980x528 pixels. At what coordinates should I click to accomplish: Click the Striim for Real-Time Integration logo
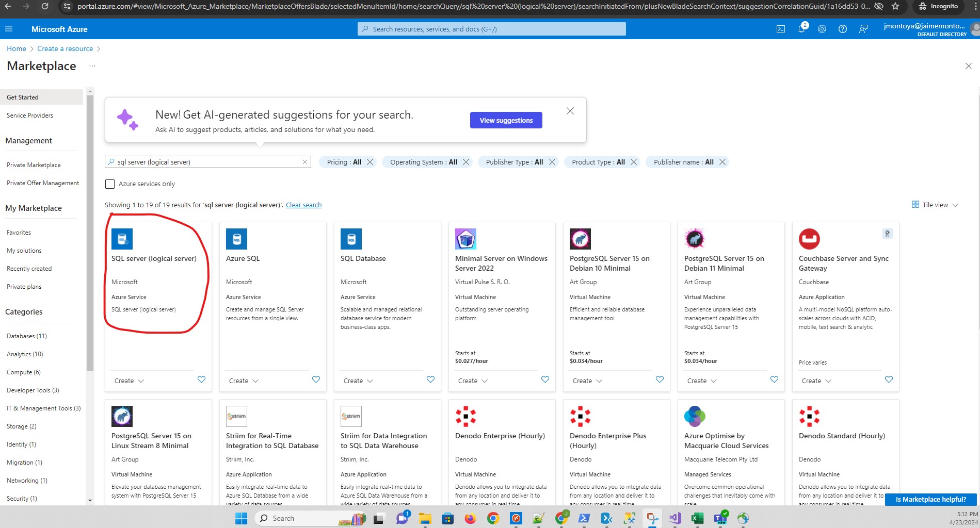pos(236,416)
